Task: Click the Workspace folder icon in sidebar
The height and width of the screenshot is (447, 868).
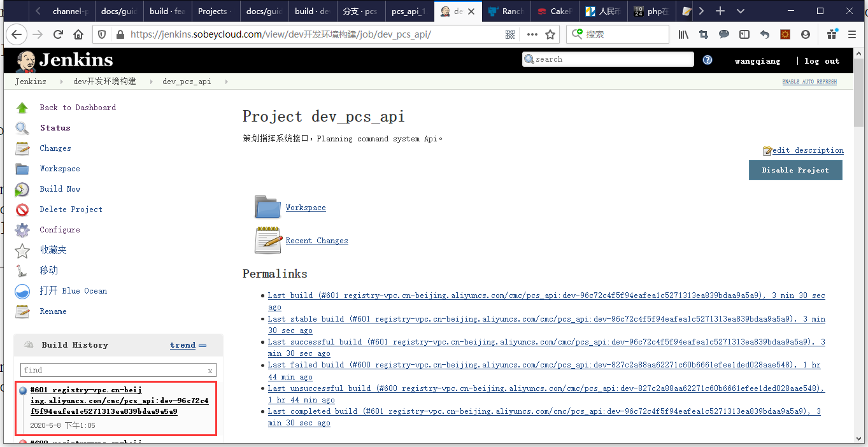Action: point(22,169)
